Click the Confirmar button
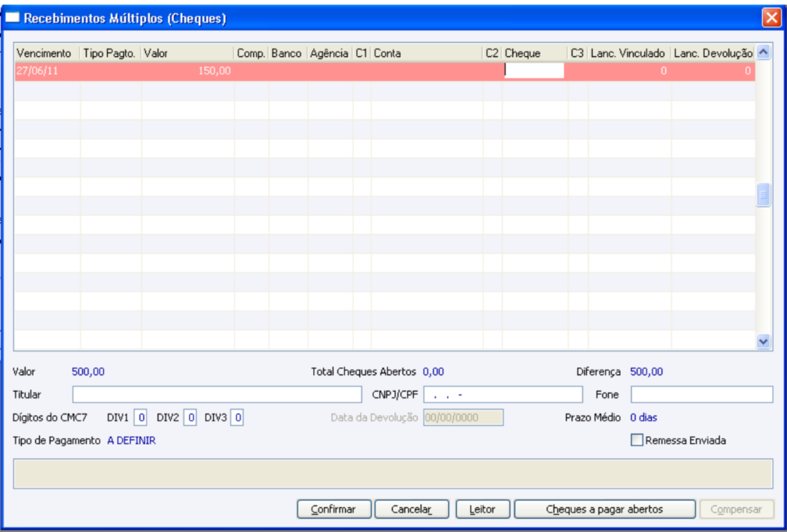Viewport: 787px width, 532px height. 334,509
